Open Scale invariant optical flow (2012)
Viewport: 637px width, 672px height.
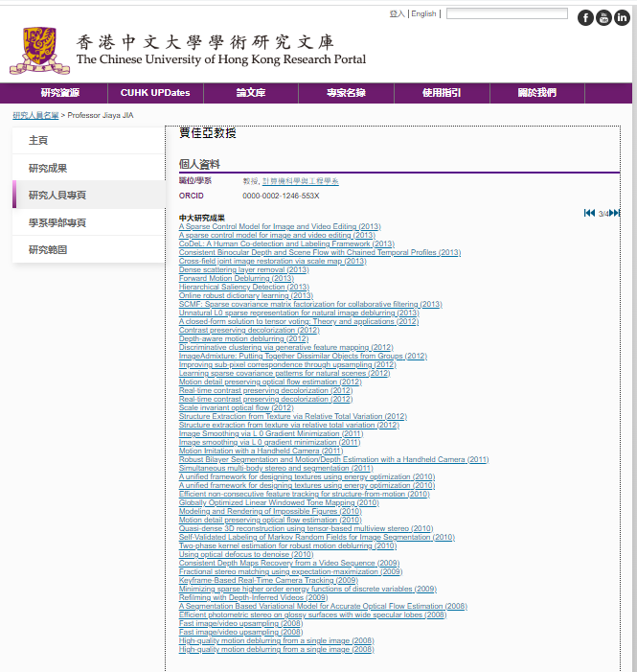click(236, 407)
